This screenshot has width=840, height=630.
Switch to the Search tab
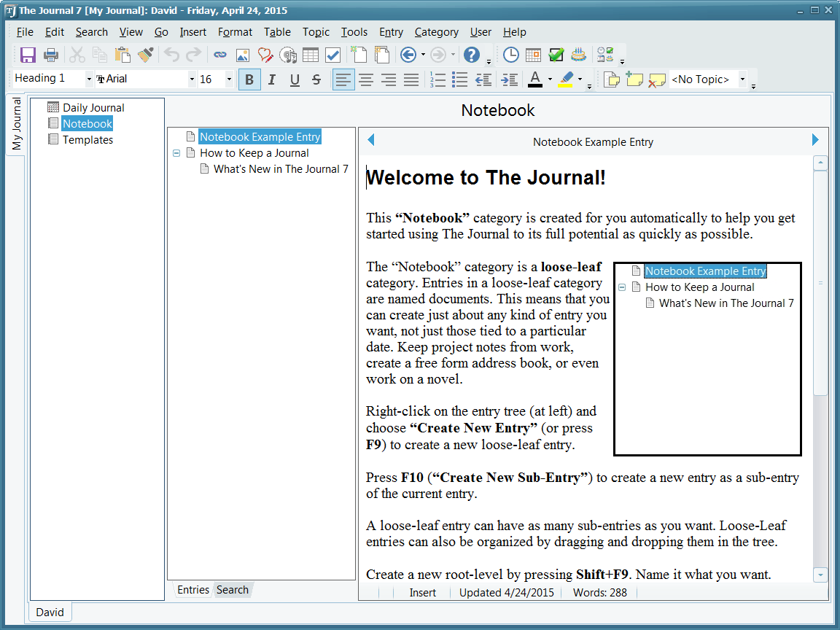(233, 590)
